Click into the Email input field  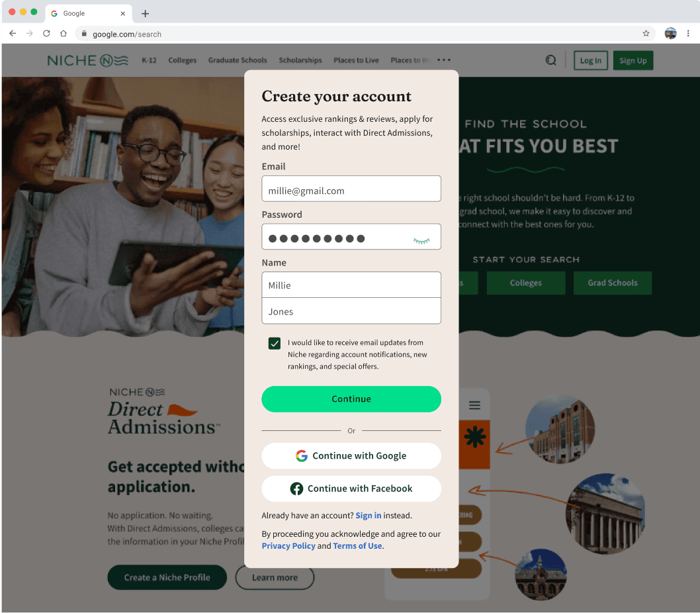click(351, 189)
